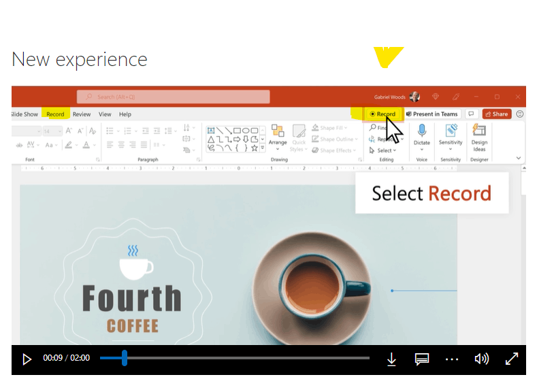Select the triangle shape

tap(211, 140)
